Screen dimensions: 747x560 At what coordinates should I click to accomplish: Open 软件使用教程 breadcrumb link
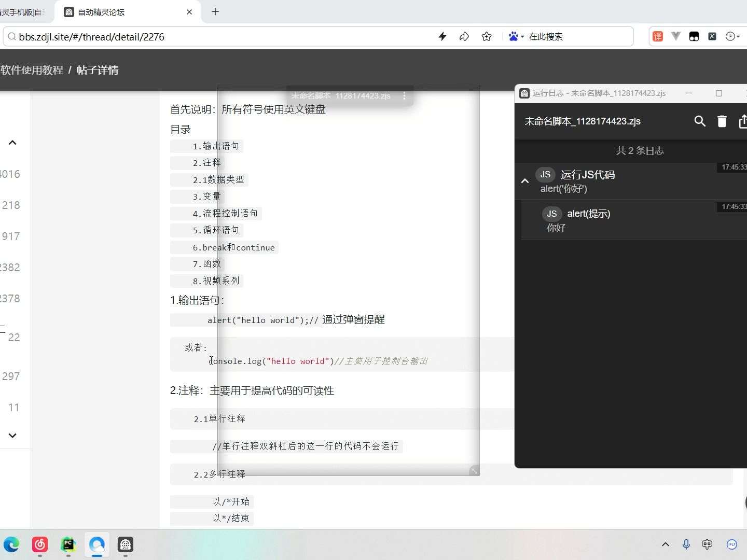click(x=32, y=70)
